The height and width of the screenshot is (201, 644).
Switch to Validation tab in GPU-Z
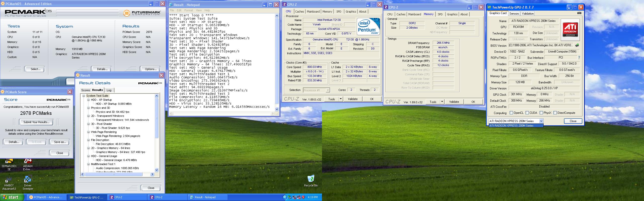528,14
